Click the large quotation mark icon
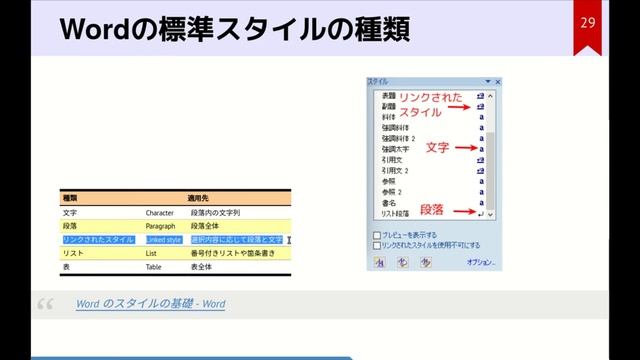The image size is (640, 360). tap(45, 304)
